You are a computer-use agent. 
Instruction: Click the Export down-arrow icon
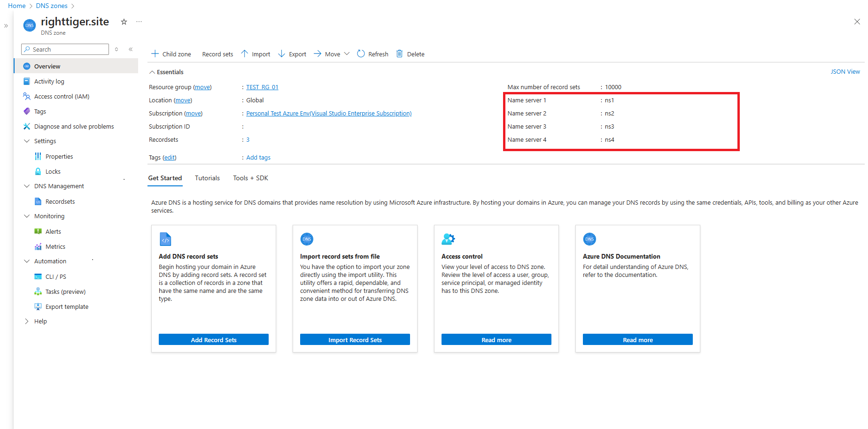pos(281,54)
